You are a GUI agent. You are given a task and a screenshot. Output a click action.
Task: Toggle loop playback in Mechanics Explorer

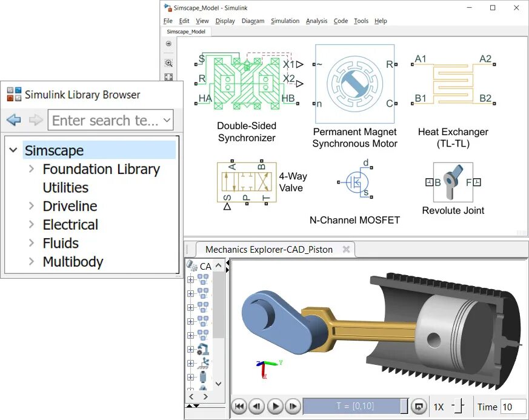pos(419,406)
